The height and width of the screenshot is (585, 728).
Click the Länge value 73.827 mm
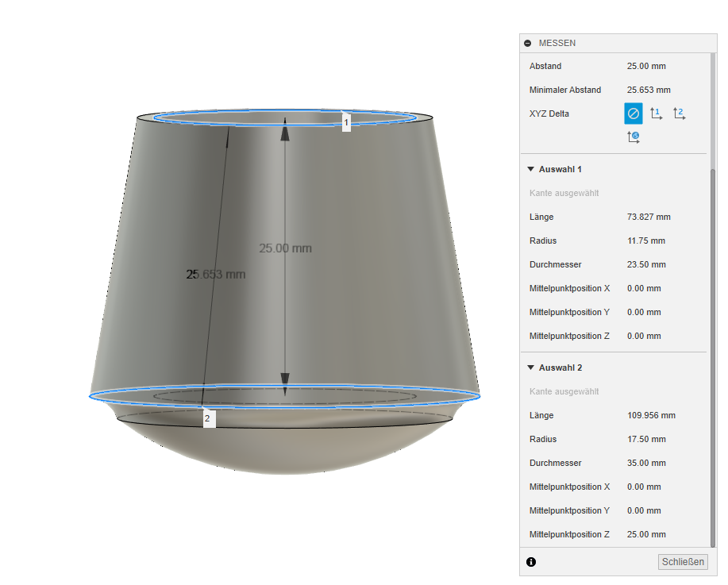[x=649, y=217]
